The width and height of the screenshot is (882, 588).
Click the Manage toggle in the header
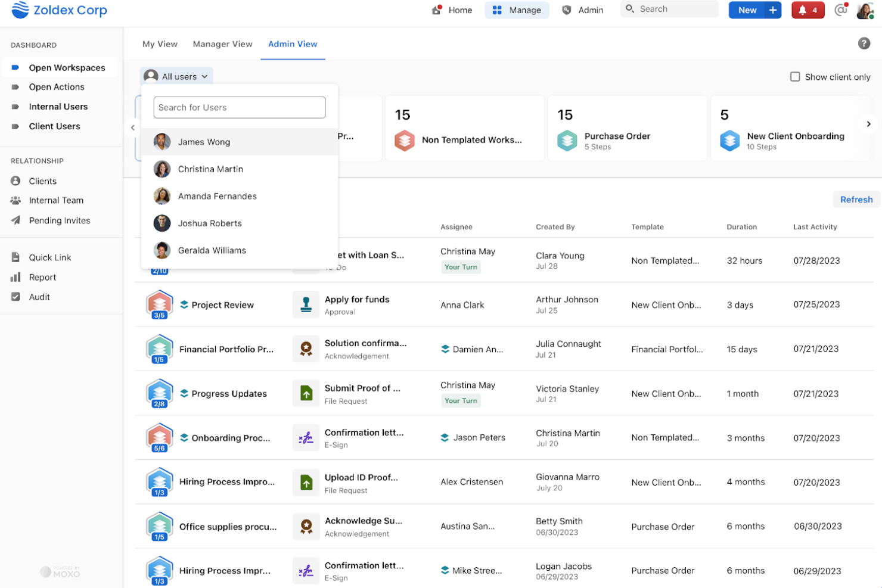(517, 10)
